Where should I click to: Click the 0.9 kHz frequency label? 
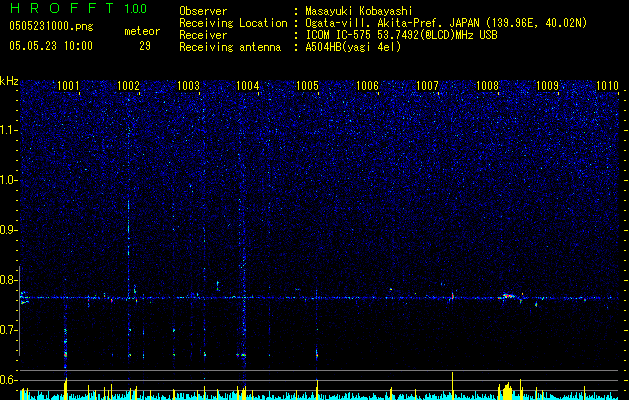tap(8, 230)
